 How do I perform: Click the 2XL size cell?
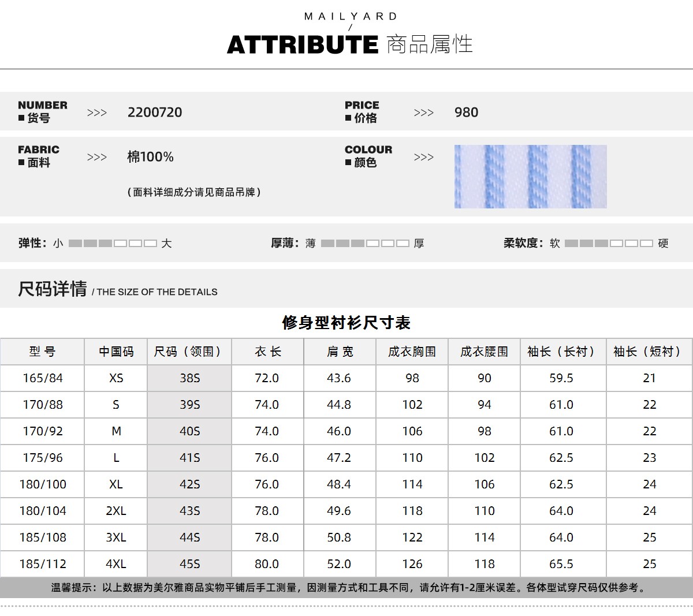tap(116, 511)
